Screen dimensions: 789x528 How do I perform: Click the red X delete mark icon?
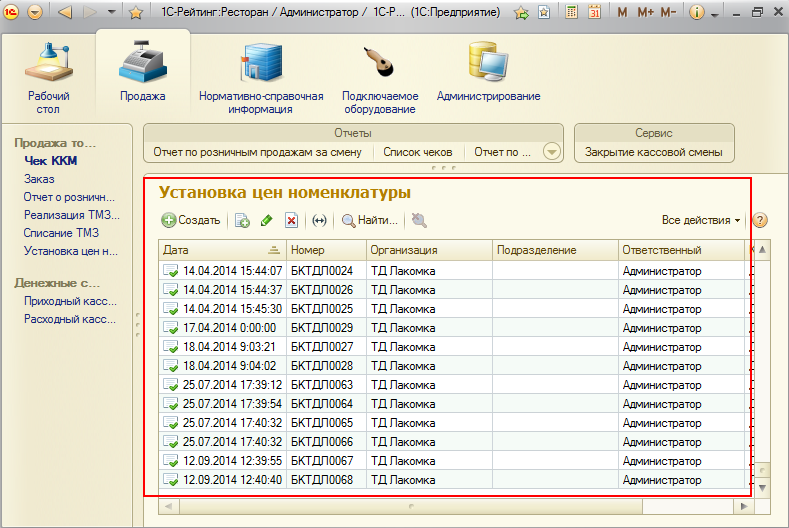[291, 220]
